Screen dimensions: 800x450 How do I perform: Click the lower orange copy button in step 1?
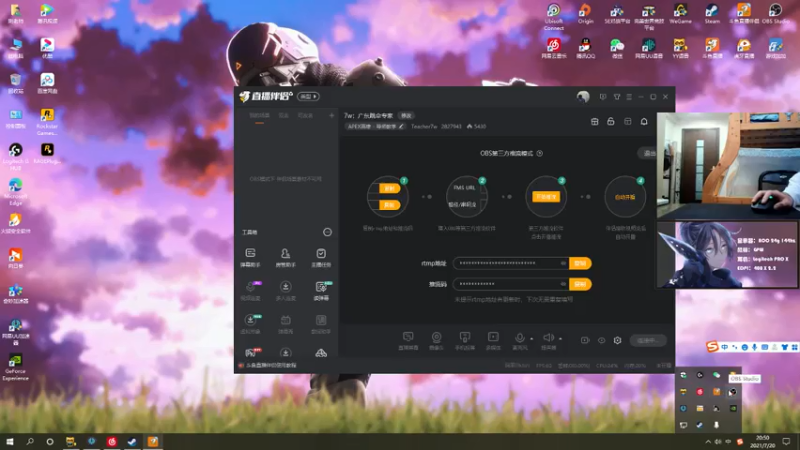pos(389,205)
